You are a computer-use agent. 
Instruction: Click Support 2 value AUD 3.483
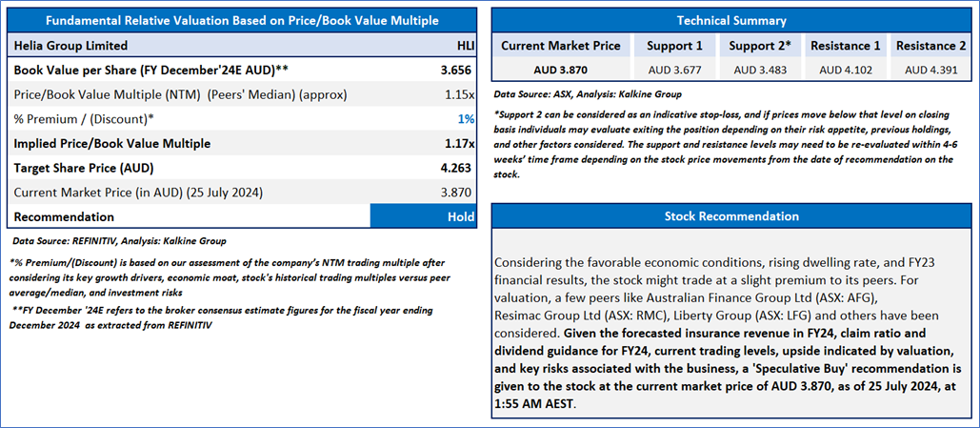758,71
